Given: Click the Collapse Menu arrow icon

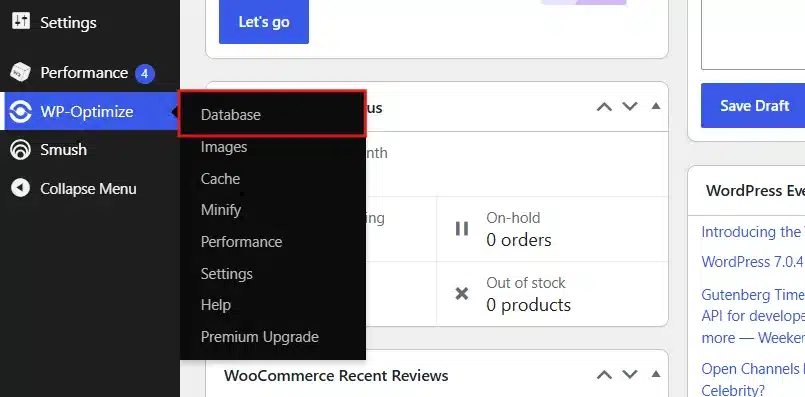Looking at the screenshot, I should coord(21,188).
